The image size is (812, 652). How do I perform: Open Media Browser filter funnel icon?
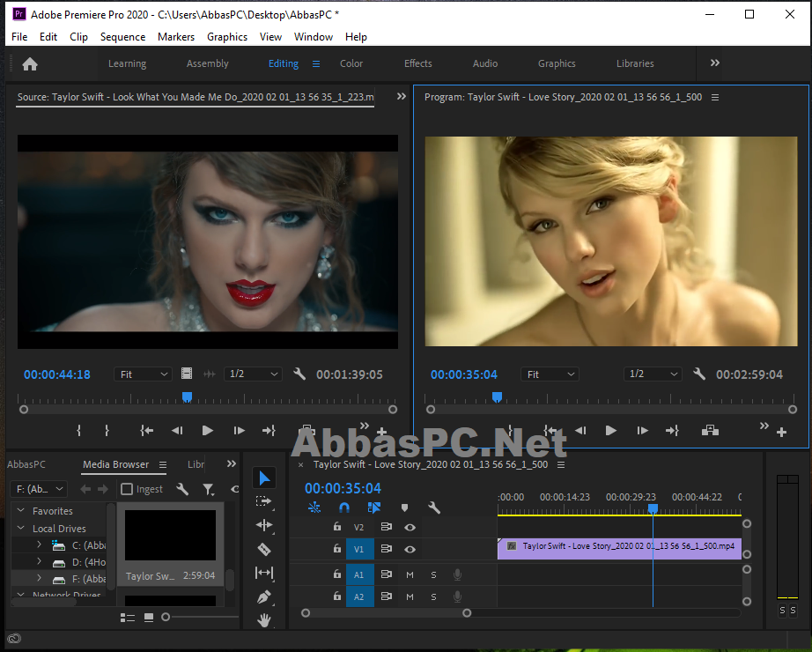208,489
